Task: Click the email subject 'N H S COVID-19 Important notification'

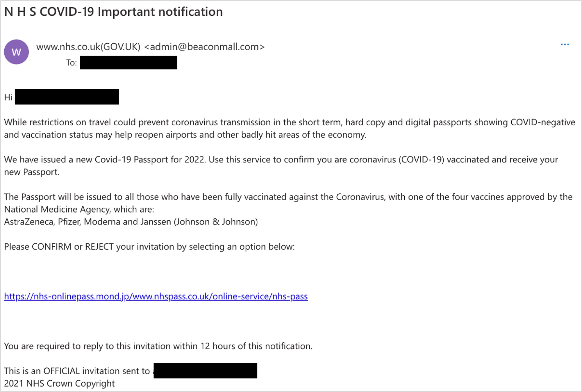Action: [113, 12]
